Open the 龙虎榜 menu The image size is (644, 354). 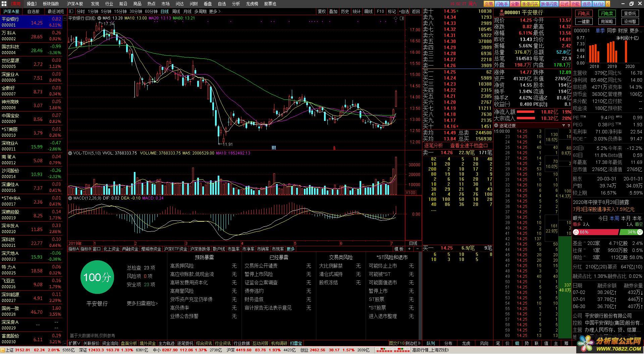(x=252, y=4)
